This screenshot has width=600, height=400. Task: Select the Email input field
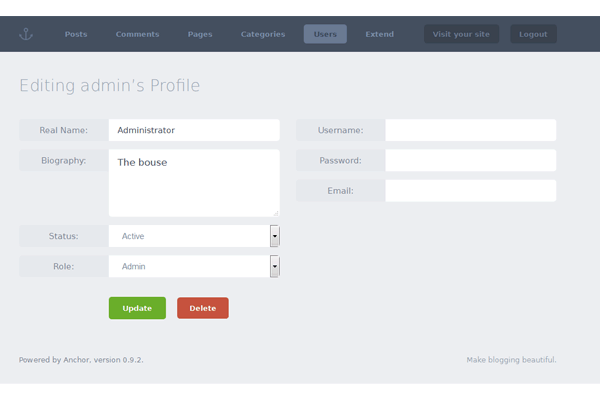click(470, 191)
